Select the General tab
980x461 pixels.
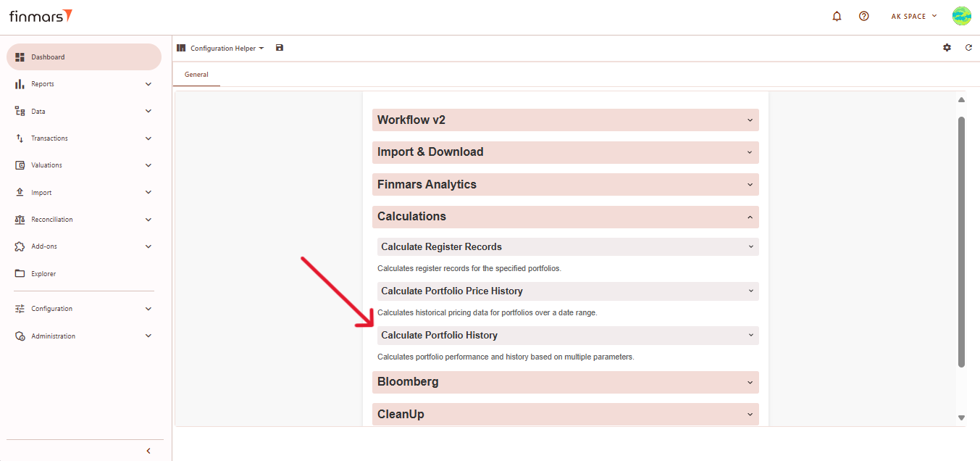click(x=196, y=75)
